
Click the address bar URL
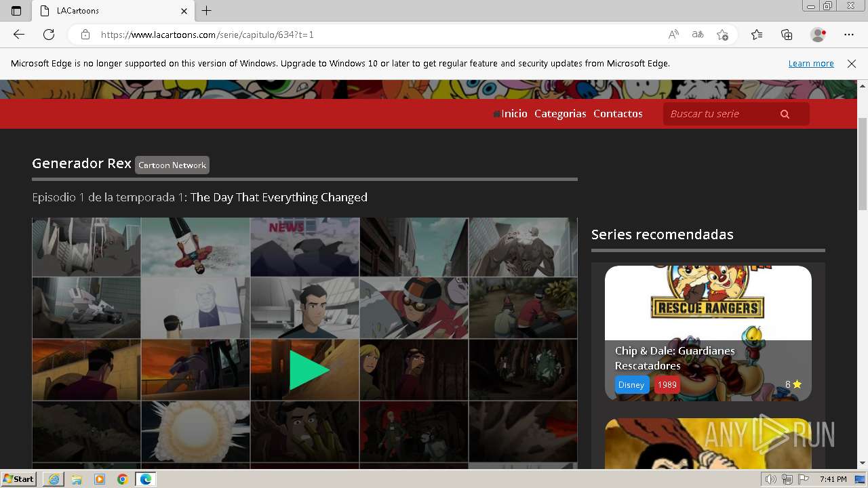coord(208,35)
